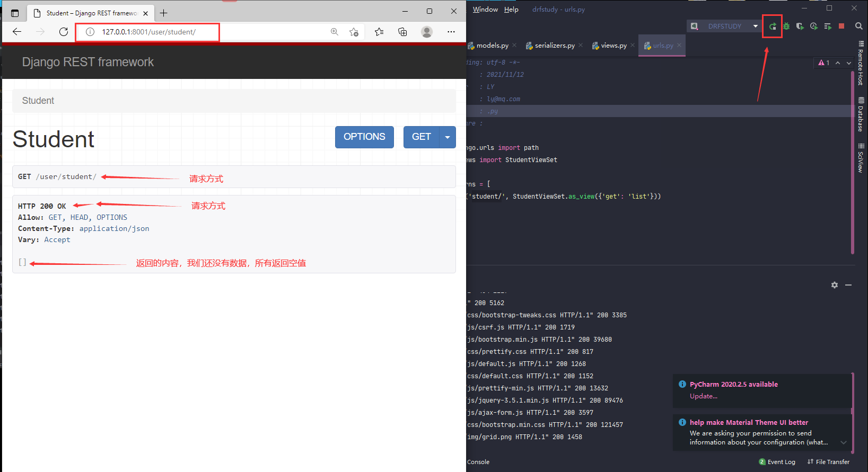Open the Event Log tool window
This screenshot has width=868, height=472.
777,462
